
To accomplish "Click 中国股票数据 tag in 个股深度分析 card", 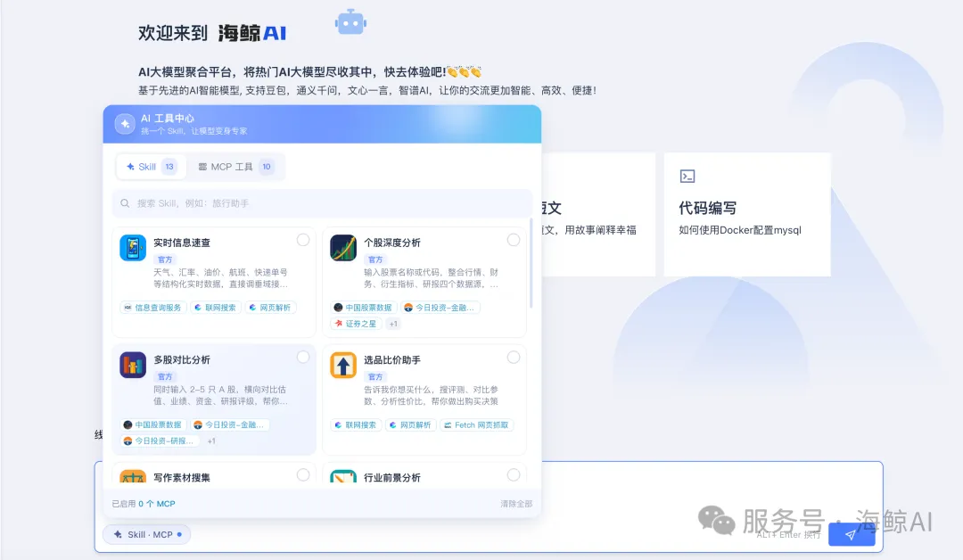I will 363,308.
